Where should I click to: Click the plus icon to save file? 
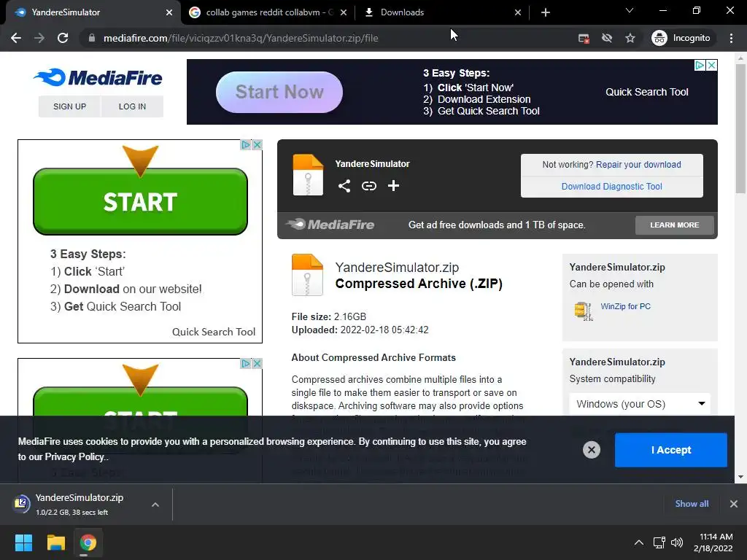pyautogui.click(x=393, y=186)
